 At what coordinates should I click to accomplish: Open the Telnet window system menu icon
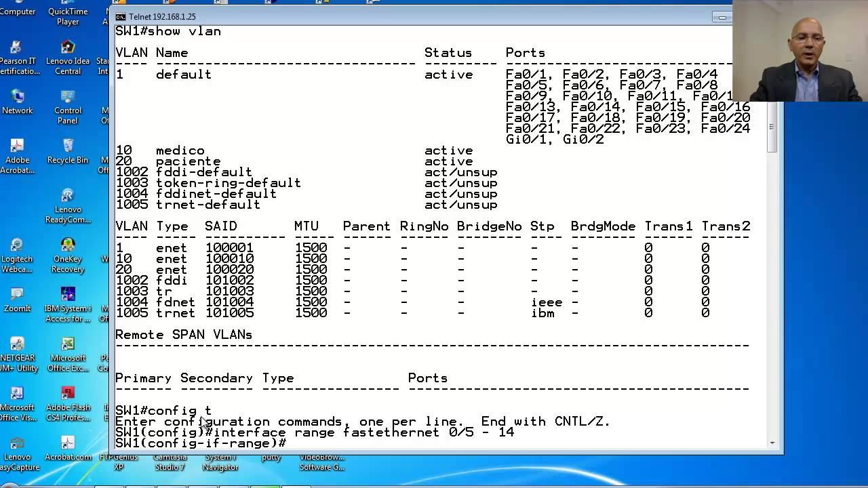tap(120, 17)
